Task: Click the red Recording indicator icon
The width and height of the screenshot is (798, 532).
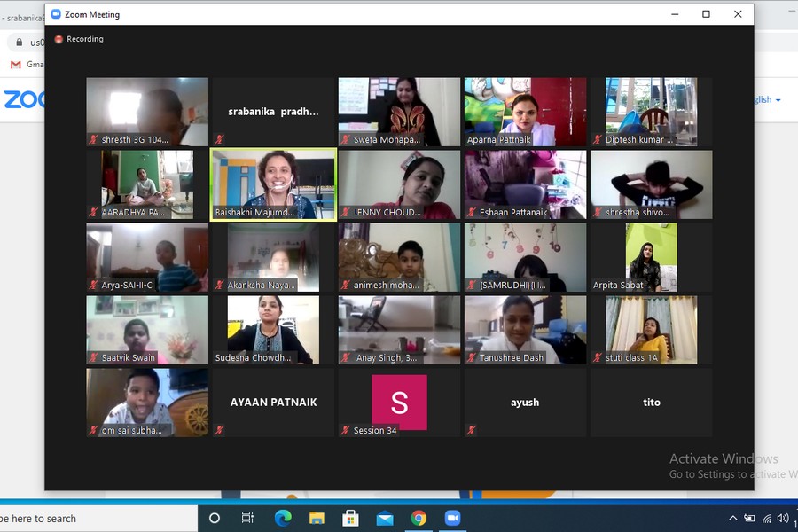Action: point(59,39)
